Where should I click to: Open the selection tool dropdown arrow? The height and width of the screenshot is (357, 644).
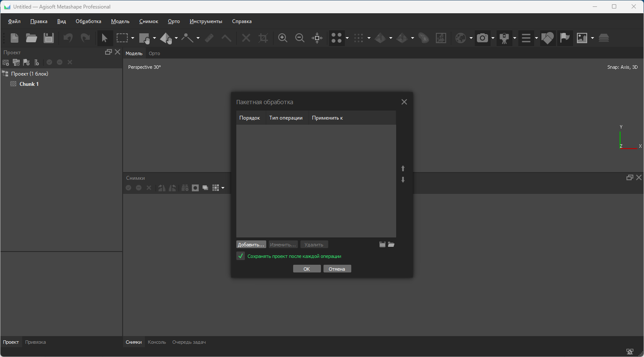(x=132, y=38)
